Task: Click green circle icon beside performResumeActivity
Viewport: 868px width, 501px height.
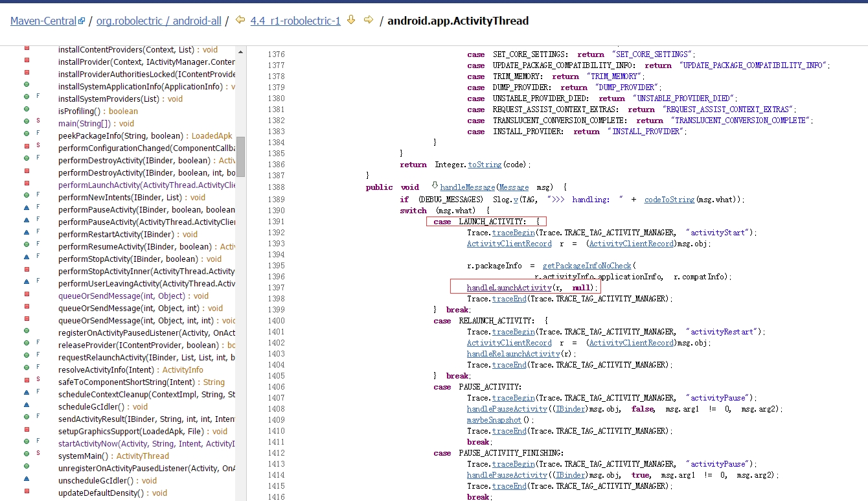Action: (27, 244)
